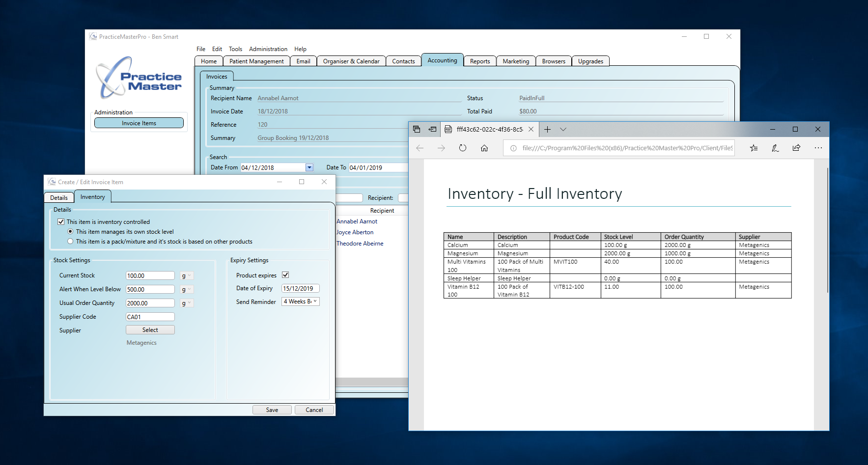Open Edge's Add notes pen tool
The image size is (868, 465).
pos(775,148)
